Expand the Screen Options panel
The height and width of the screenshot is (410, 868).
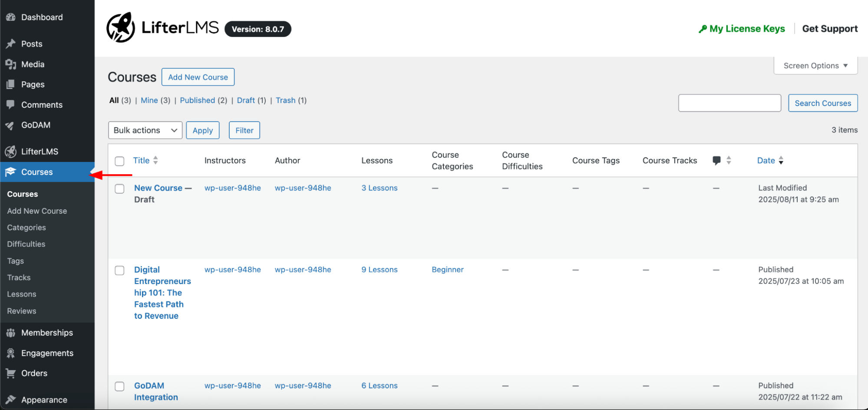coord(815,66)
